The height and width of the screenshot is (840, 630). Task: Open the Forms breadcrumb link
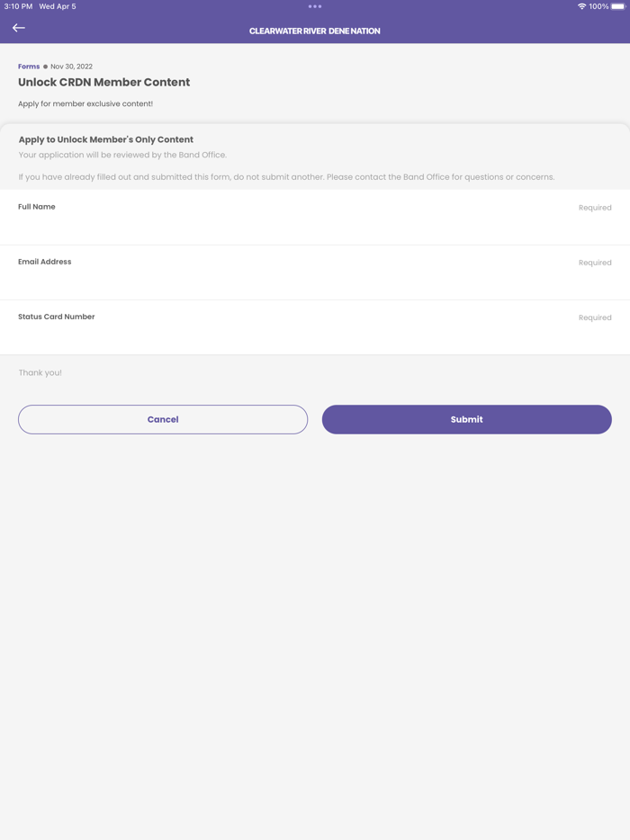pos(29,67)
